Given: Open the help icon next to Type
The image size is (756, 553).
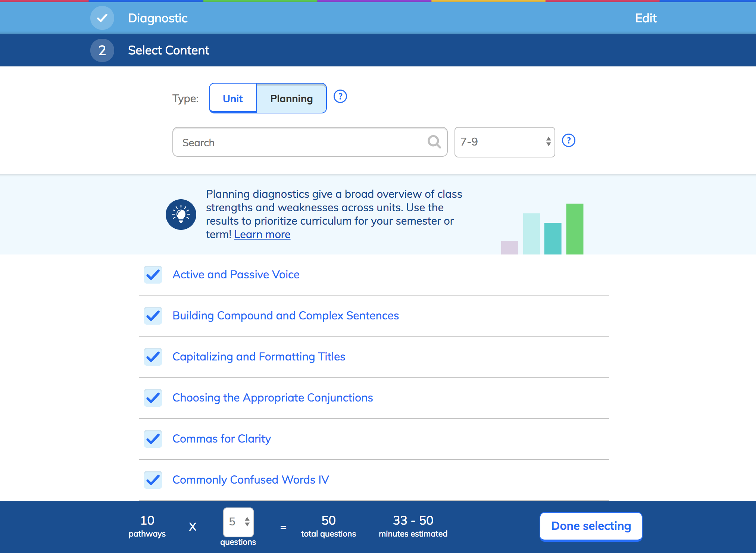Looking at the screenshot, I should [x=340, y=97].
